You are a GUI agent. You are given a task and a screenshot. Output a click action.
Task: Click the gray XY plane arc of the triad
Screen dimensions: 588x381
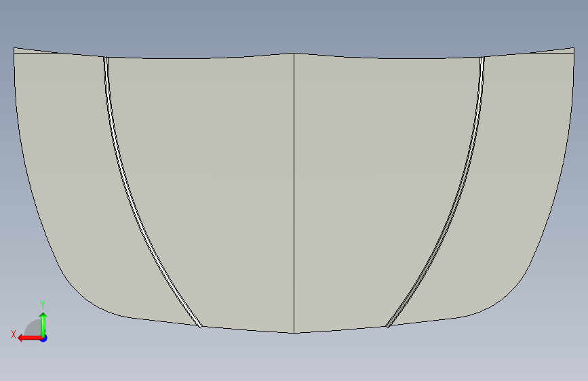[33, 327]
